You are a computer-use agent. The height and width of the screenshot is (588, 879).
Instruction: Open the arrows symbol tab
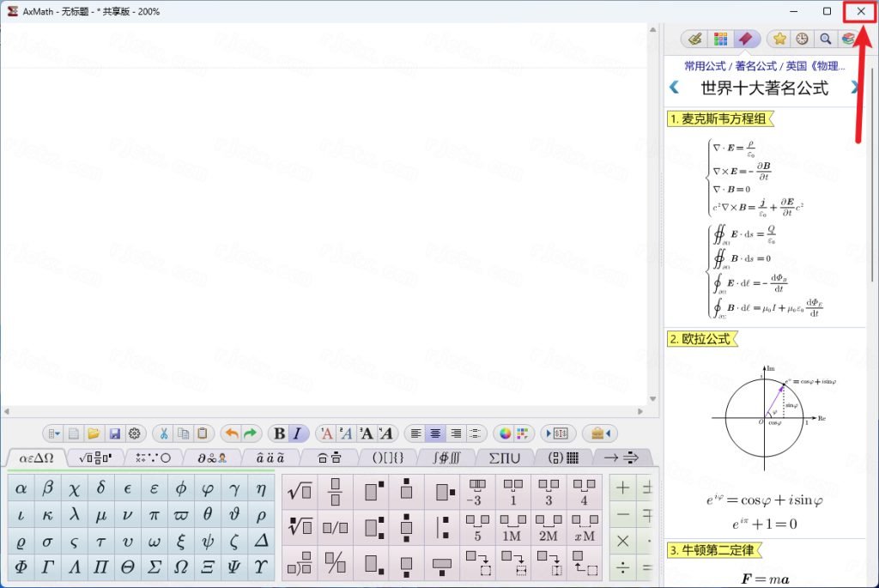(x=621, y=458)
